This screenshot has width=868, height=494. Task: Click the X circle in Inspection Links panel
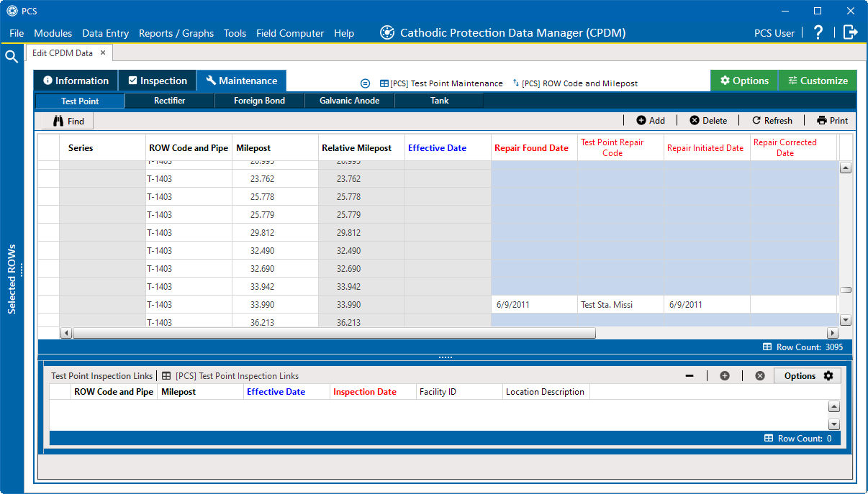tap(760, 375)
